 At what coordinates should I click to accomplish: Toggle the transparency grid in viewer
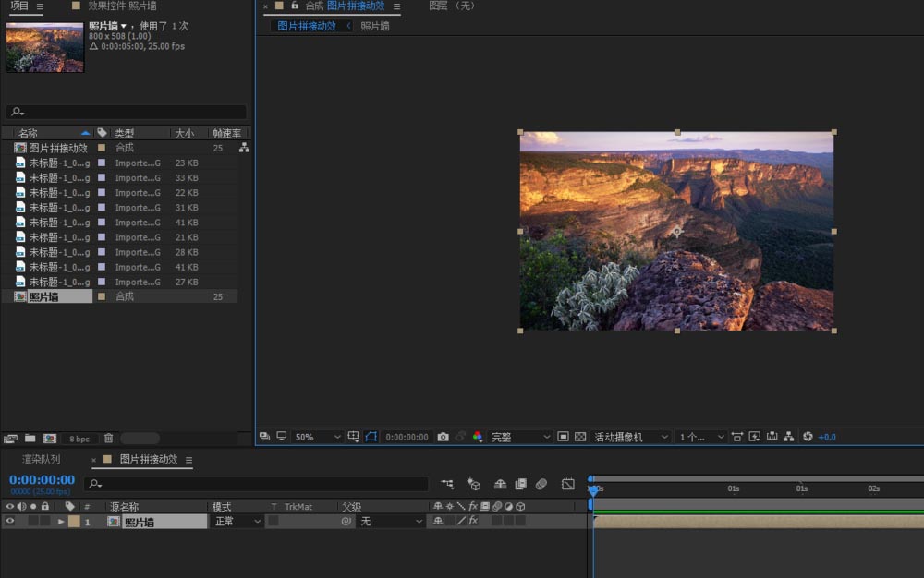[580, 437]
